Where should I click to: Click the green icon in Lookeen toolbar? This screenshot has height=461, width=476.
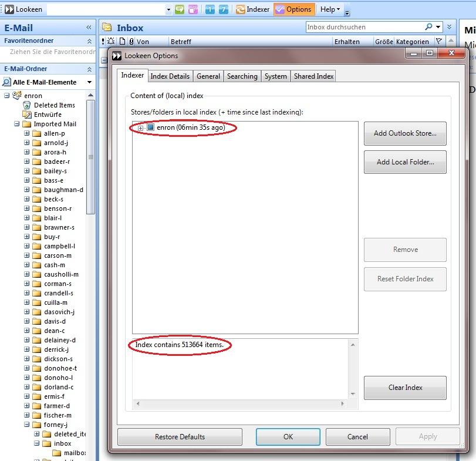coord(180,9)
